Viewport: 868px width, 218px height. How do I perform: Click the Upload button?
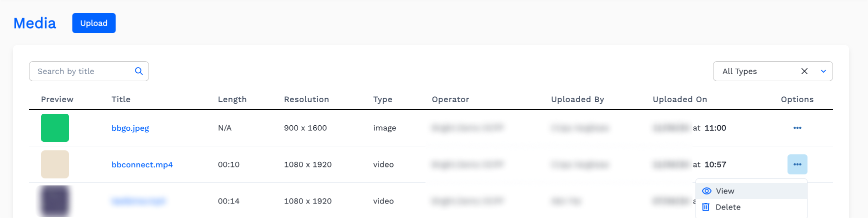94,23
